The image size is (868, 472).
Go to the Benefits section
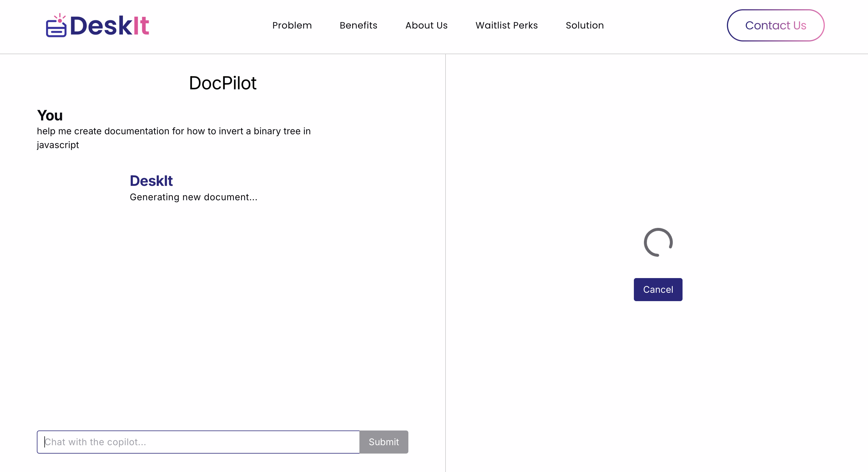pyautogui.click(x=358, y=25)
